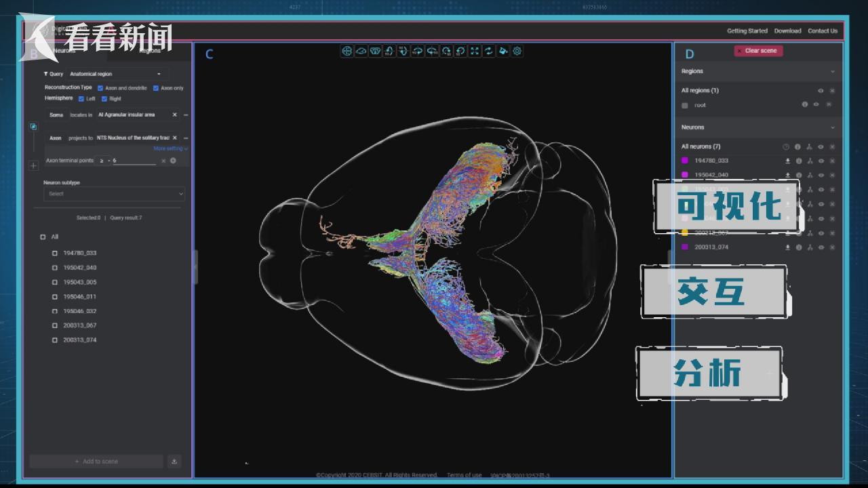Screen dimensions: 868x488
Task: Open the Neuron subtype Select dropdown
Action: [114, 194]
